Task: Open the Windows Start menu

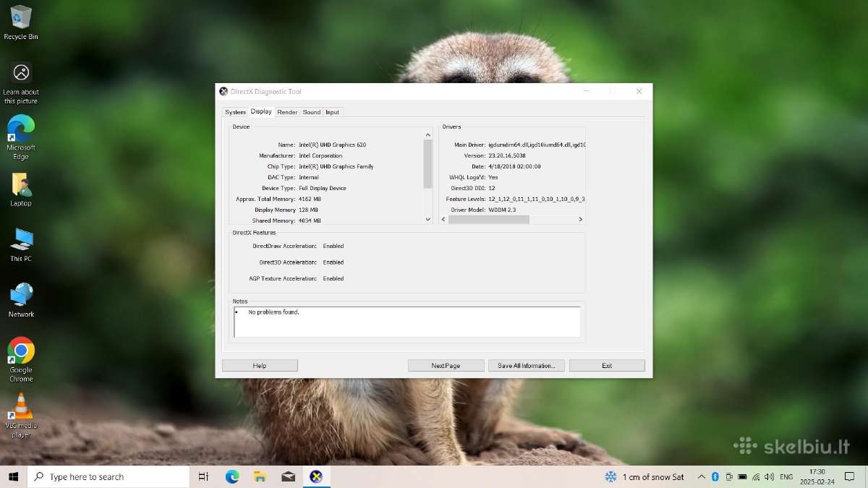Action: pos(13,476)
